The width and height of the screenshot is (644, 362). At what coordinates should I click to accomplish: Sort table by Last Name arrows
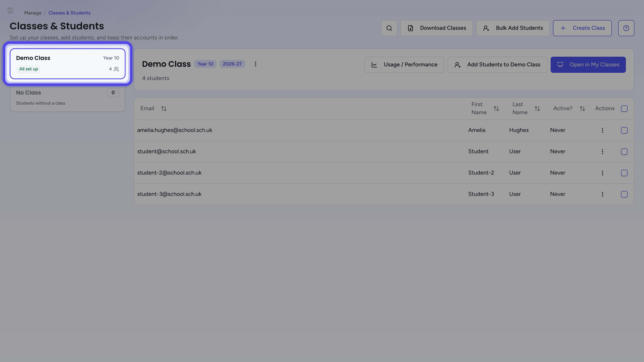[537, 108]
